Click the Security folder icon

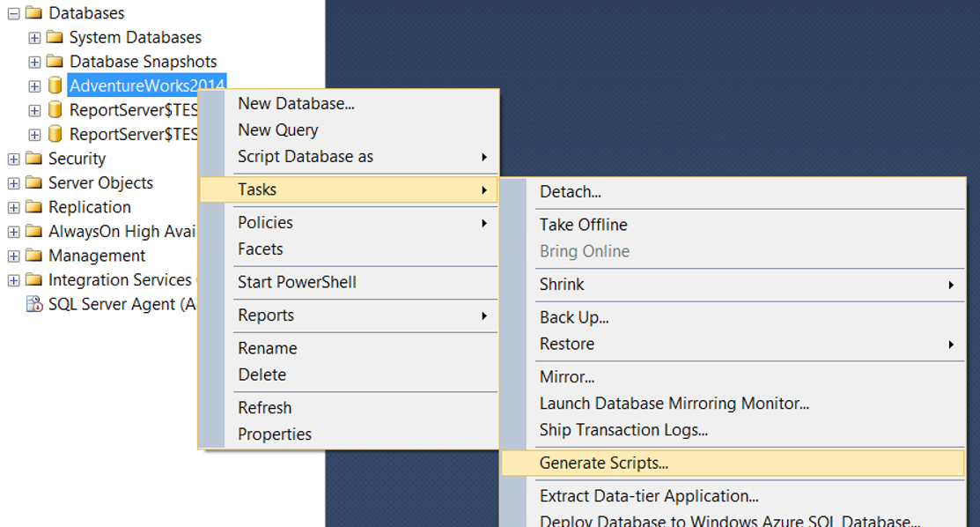33,159
